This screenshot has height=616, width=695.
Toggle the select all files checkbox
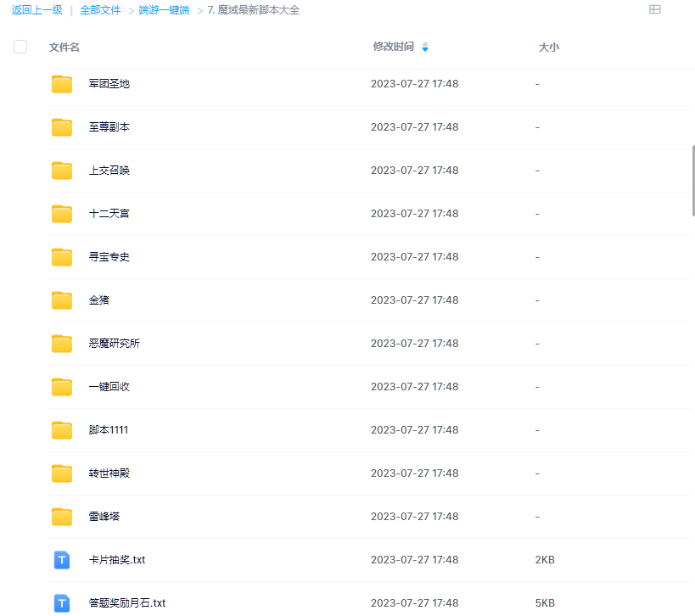tap(20, 47)
